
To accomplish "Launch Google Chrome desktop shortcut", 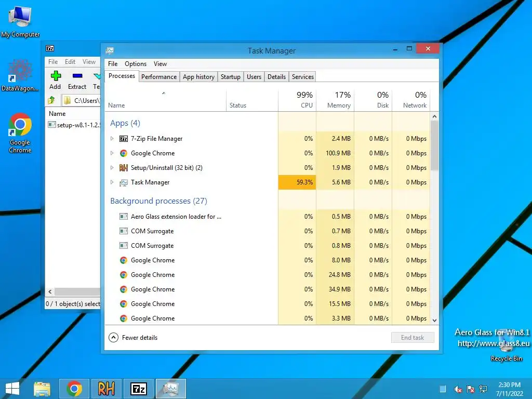I will [x=20, y=133].
